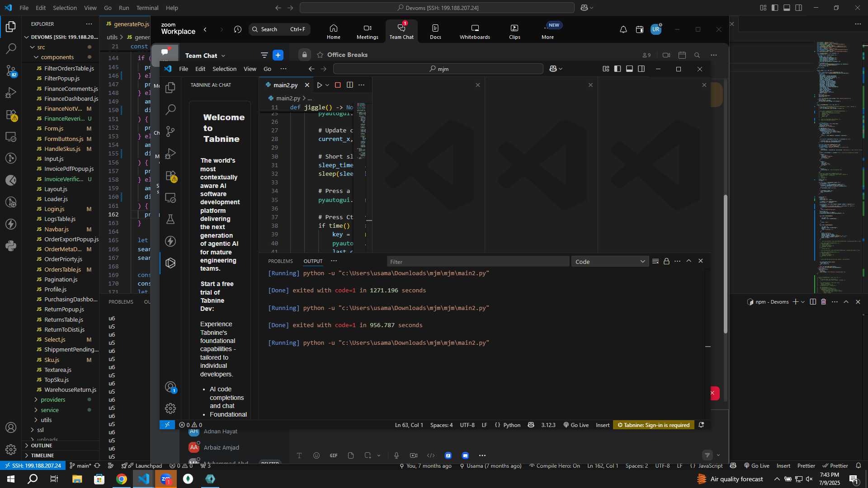The height and width of the screenshot is (488, 868).
Task: Open Zoom history clock icon
Action: coord(238,29)
